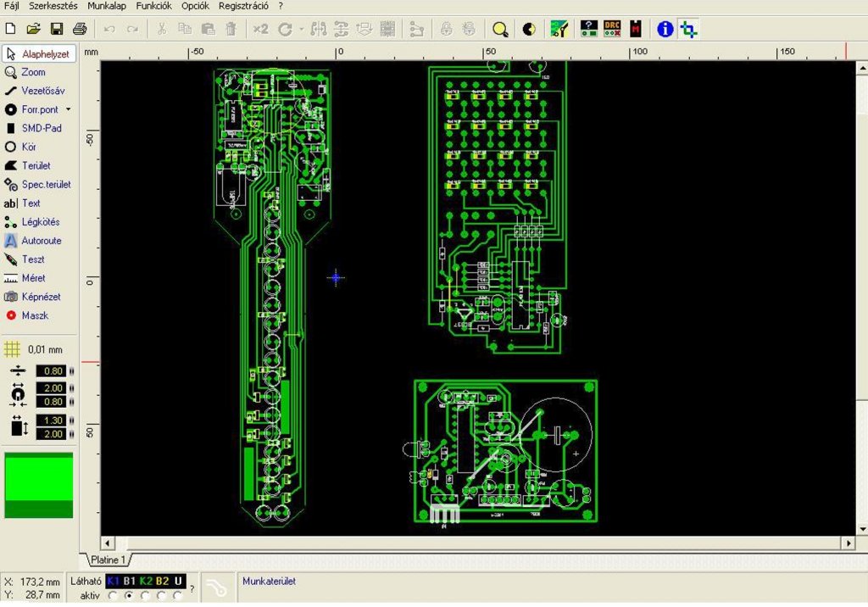Open the Regisztráció menu
Image resolution: width=868 pixels, height=607 pixels.
coord(243,6)
